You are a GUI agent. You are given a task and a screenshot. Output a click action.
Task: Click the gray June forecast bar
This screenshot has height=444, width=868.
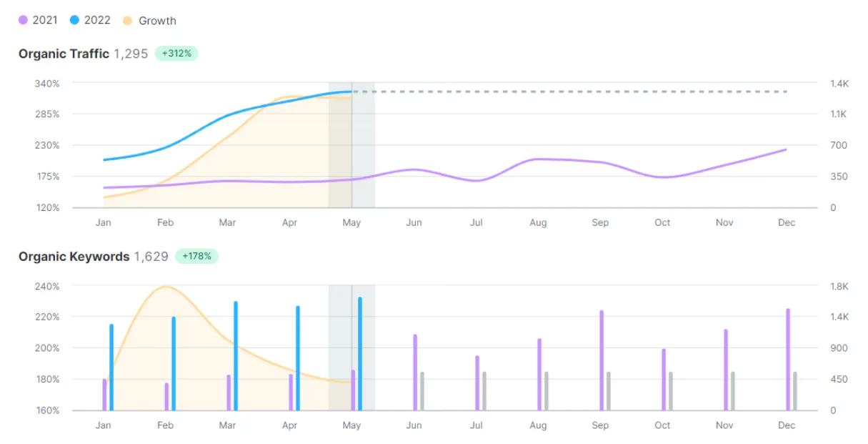click(x=422, y=391)
